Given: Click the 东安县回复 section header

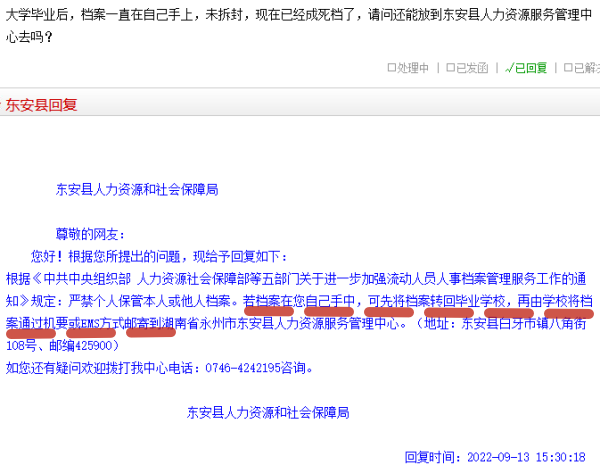Looking at the screenshot, I should [41, 104].
